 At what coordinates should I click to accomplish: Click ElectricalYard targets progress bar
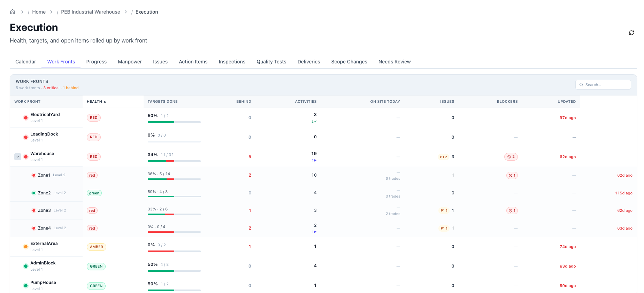[174, 122]
